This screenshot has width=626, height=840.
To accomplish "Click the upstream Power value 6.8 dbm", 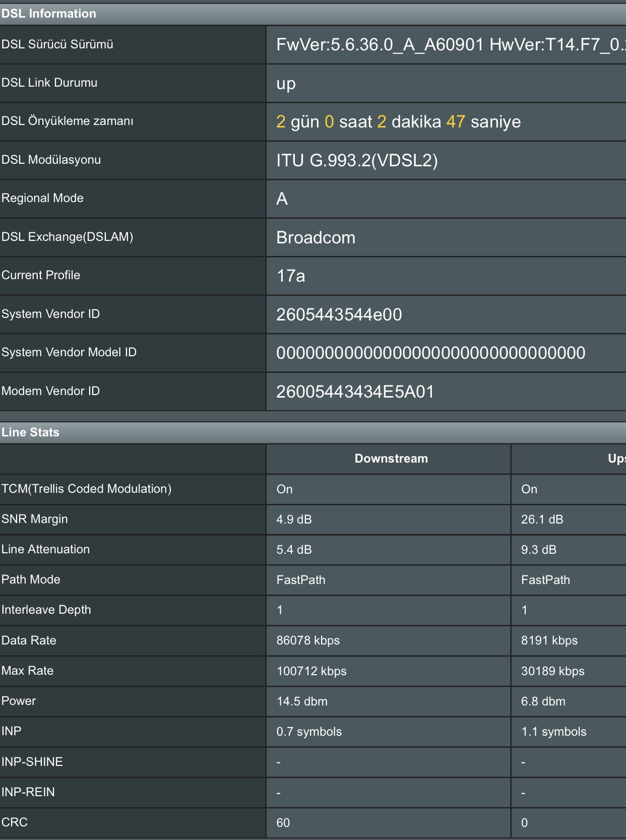I will (x=543, y=701).
